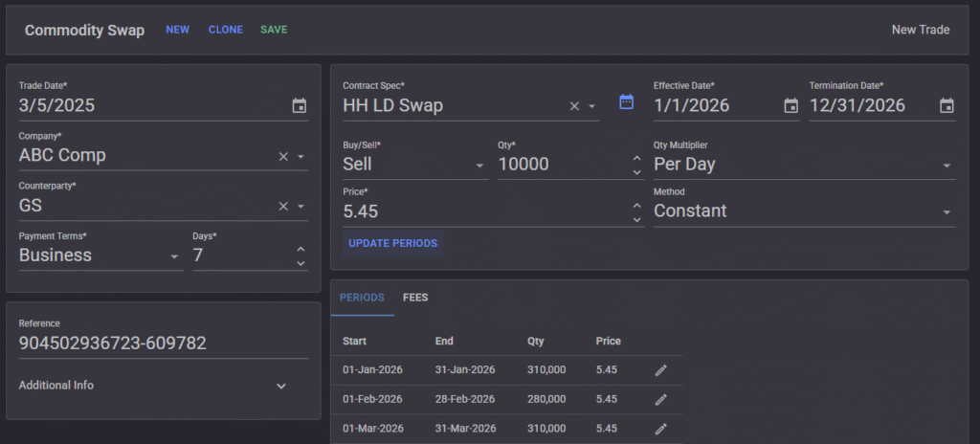Viewport: 980px width, 444px height.
Task: Clone the current trade
Action: pos(226,30)
